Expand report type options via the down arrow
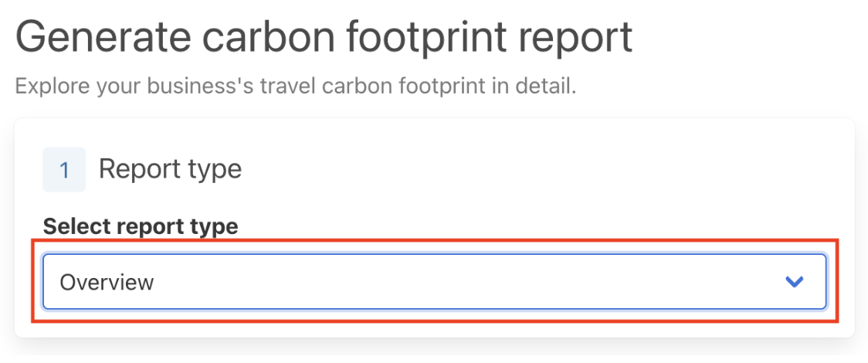Screen dimensions: 868x363 pyautogui.click(x=794, y=282)
